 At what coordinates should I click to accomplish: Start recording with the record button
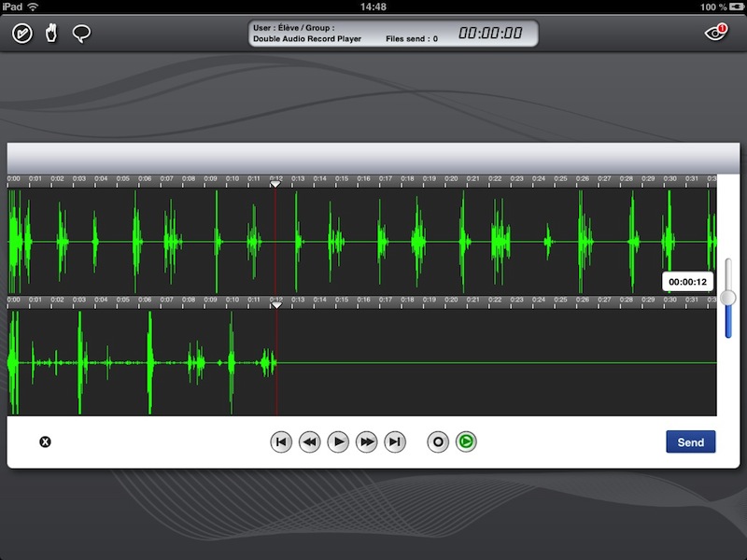click(438, 441)
